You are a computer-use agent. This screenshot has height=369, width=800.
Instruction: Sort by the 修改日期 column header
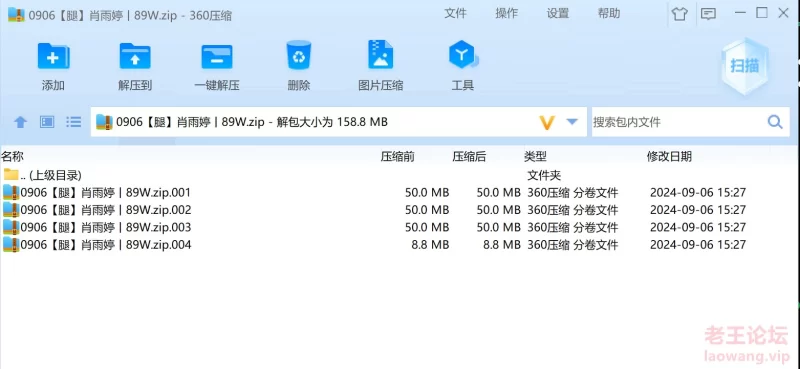[669, 157]
